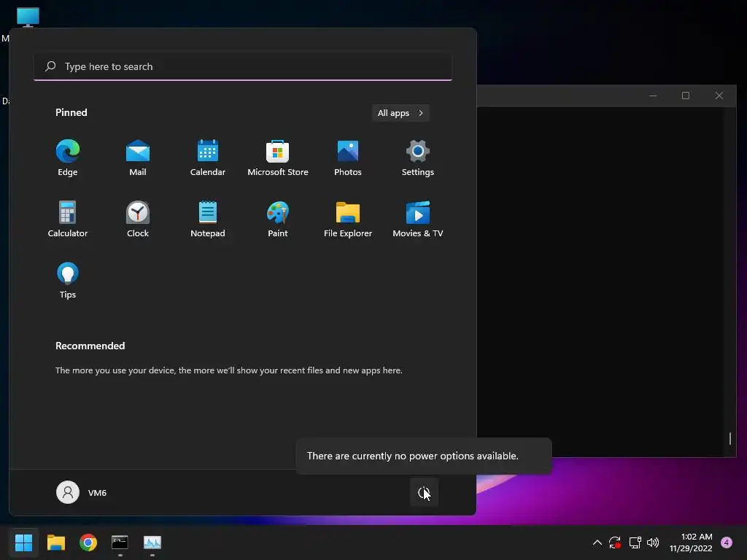The image size is (747, 560).
Task: Switch to the Command Prompt taskbar window
Action: point(120,542)
